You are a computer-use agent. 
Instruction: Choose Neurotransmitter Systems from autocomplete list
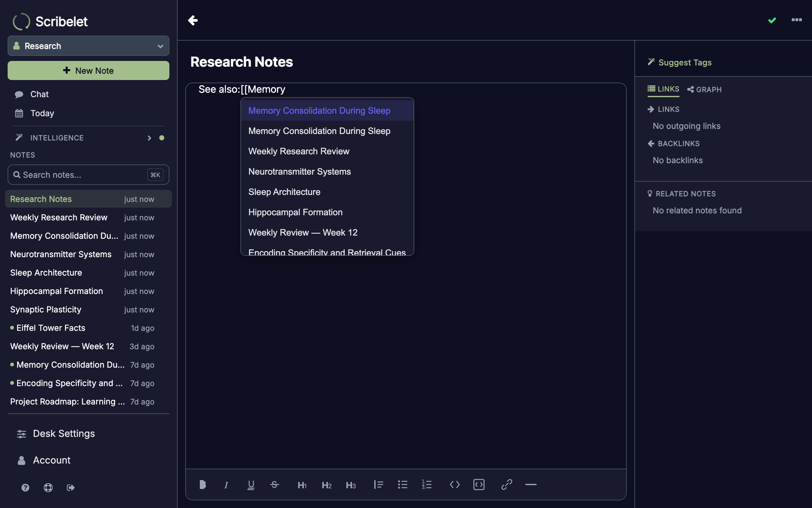327,171
